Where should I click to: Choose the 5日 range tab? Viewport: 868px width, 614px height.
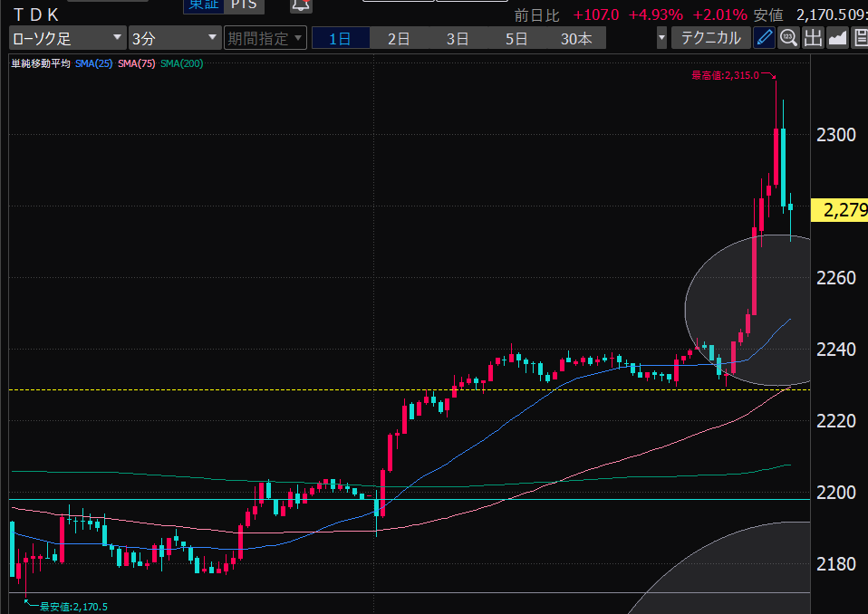coord(516,38)
